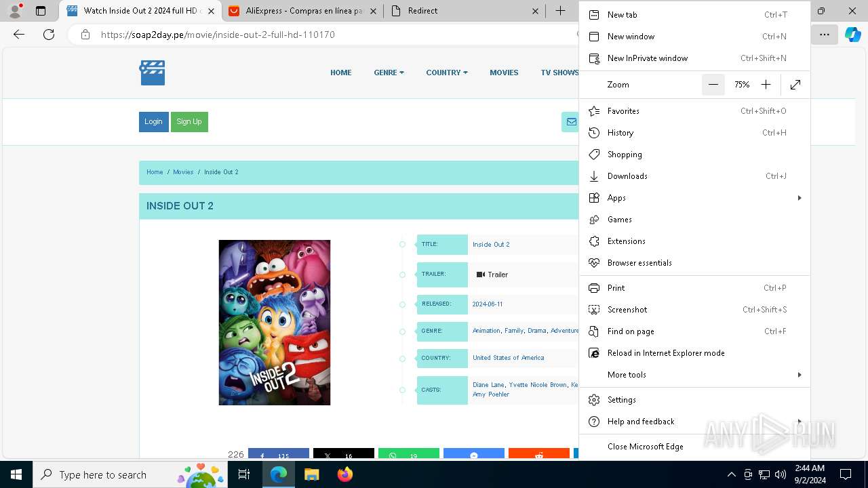Open the Trailer link
Image resolution: width=868 pixels, height=488 pixels.
click(x=492, y=274)
